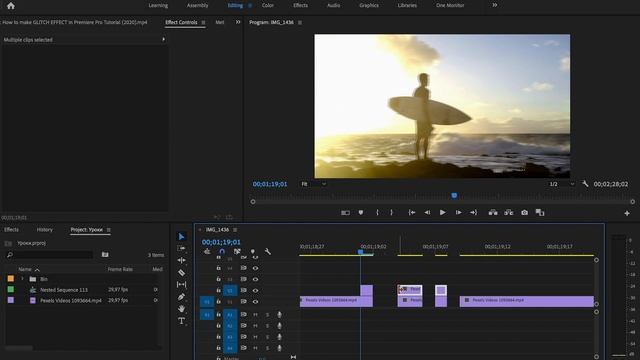This screenshot has height=360, width=640.
Task: Pick the Ripple Edit tool
Action: [181, 260]
